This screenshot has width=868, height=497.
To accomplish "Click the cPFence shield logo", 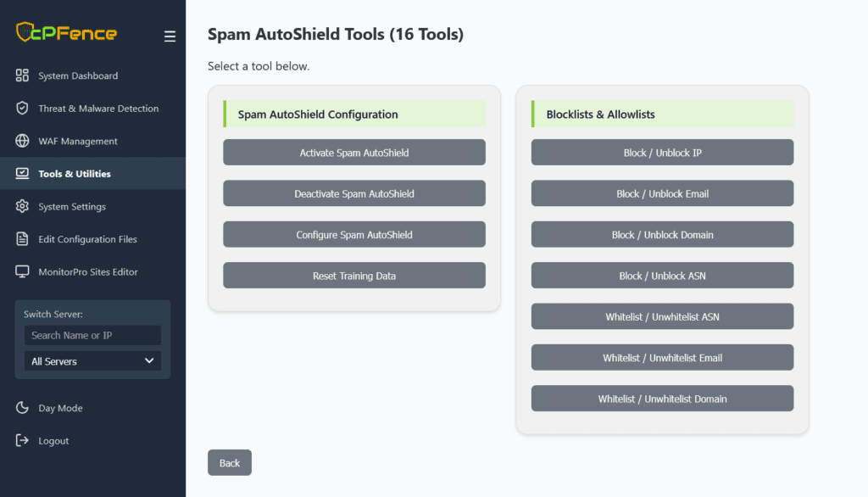I will [26, 32].
